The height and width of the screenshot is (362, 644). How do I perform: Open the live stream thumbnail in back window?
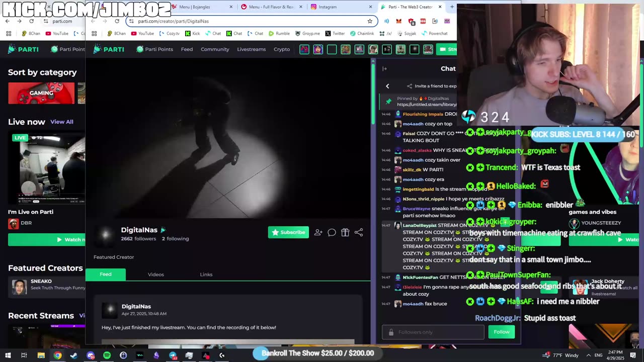(x=47, y=167)
